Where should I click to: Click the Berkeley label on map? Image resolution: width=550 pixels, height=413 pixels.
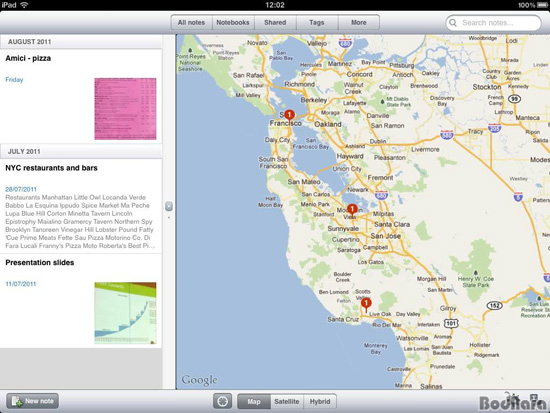314,100
